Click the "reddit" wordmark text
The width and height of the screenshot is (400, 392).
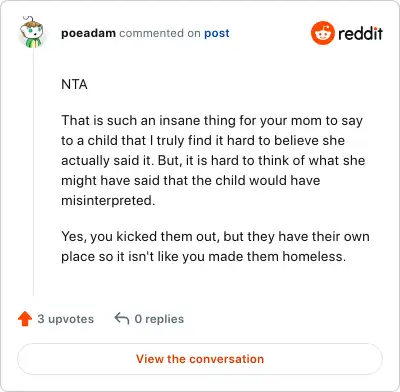click(x=360, y=33)
